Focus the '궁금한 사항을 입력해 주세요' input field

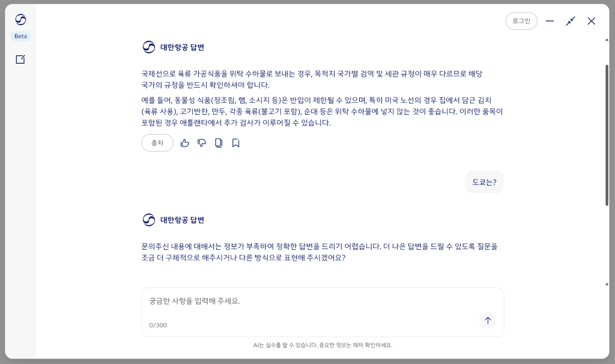click(x=312, y=302)
